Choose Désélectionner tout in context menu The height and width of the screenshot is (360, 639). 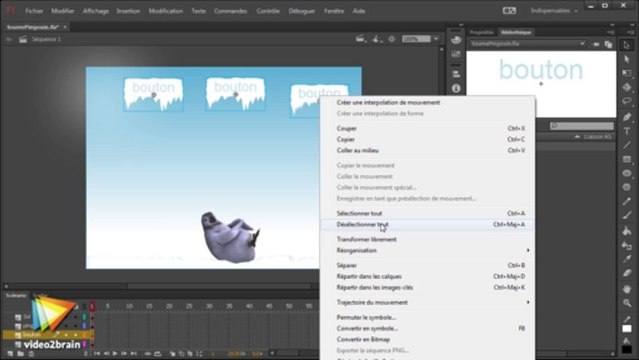pyautogui.click(x=427, y=224)
